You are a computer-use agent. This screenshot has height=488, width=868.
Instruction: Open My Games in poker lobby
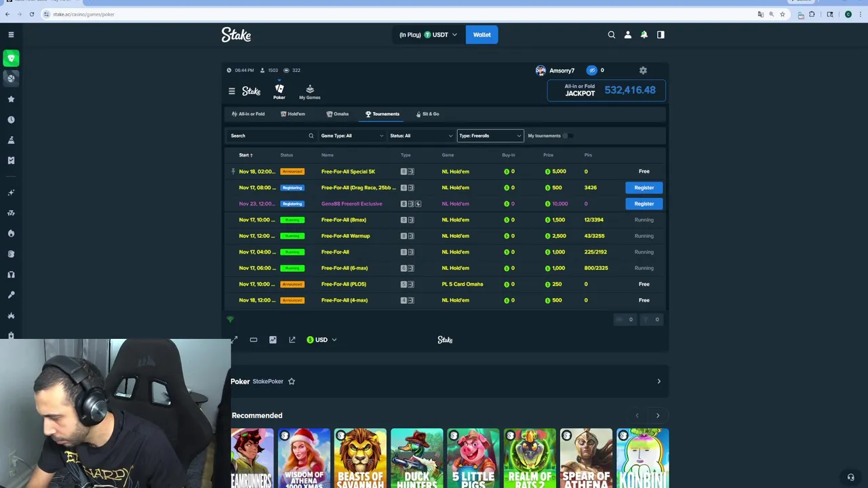click(x=310, y=91)
